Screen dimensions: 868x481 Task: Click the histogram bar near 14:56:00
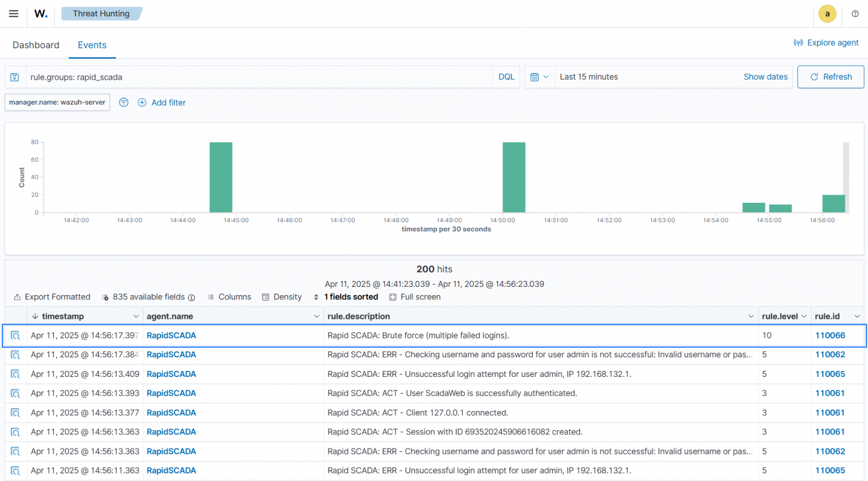(833, 204)
